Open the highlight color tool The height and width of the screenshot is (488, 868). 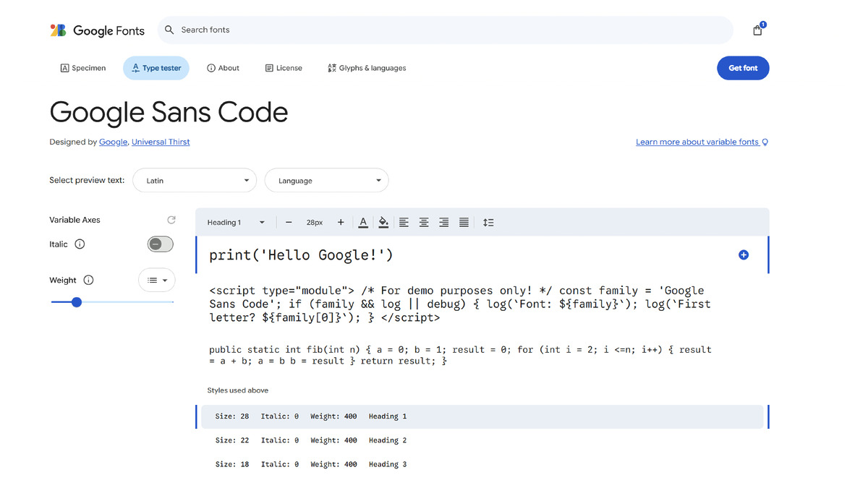[383, 222]
